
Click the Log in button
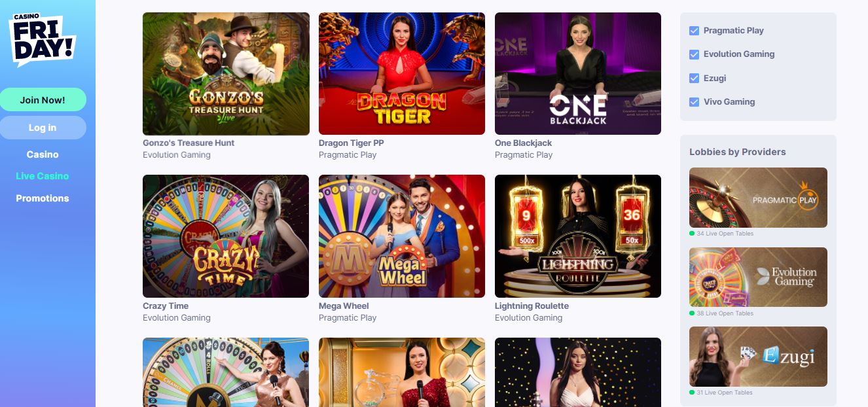point(43,128)
